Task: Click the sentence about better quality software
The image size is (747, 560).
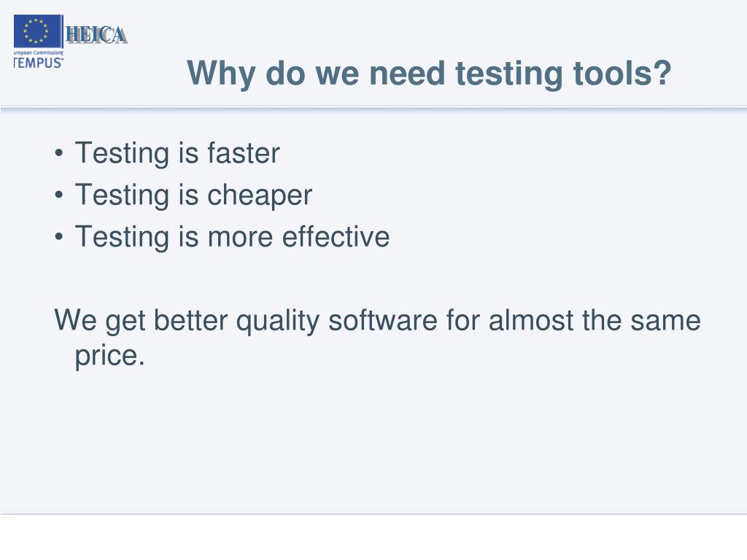Action: coord(377,337)
